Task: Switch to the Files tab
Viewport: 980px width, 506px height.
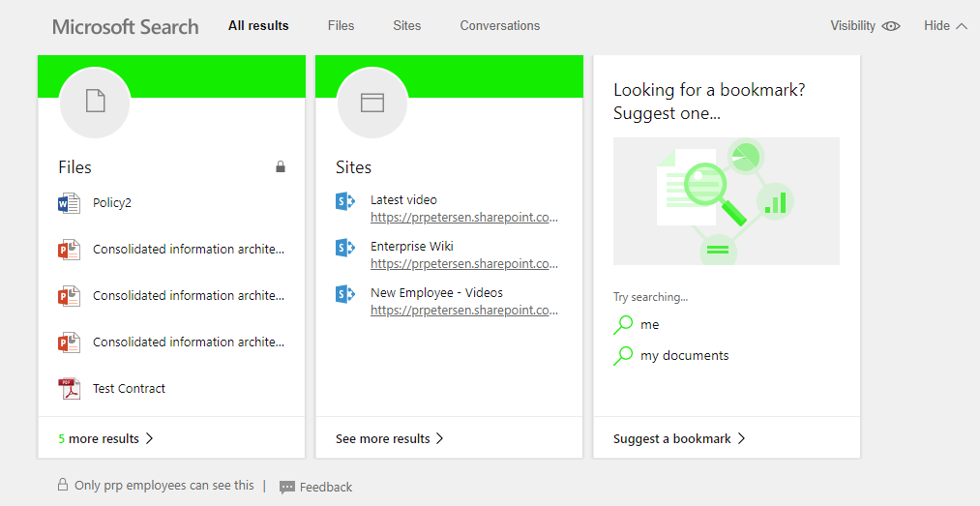Action: point(341,26)
